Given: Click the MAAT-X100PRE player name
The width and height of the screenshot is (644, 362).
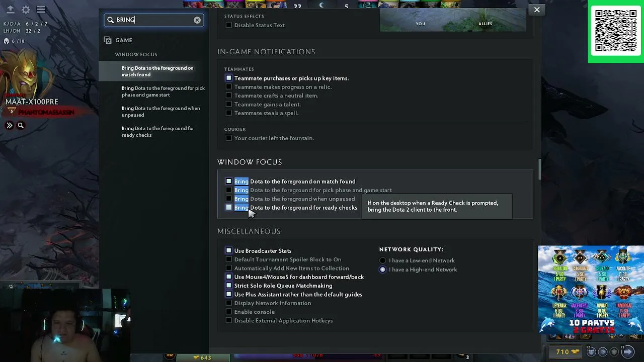Looking at the screenshot, I should click(x=32, y=102).
